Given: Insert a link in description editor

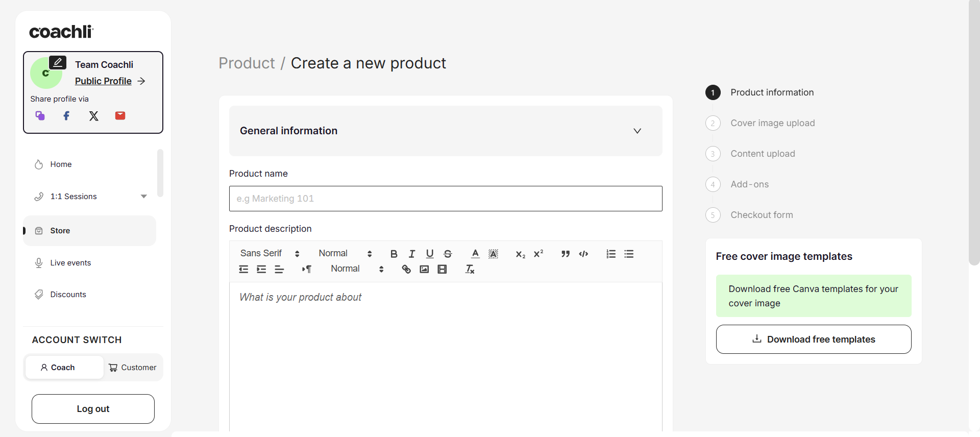Looking at the screenshot, I should pos(406,269).
